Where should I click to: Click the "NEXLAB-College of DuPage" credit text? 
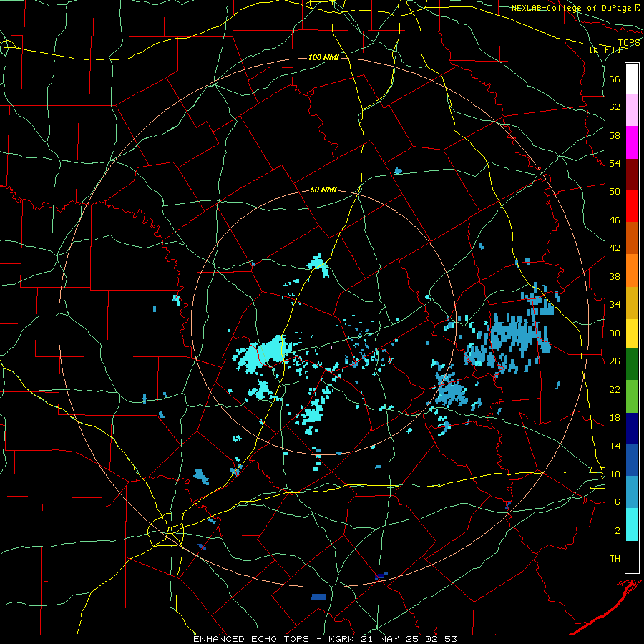click(x=572, y=8)
